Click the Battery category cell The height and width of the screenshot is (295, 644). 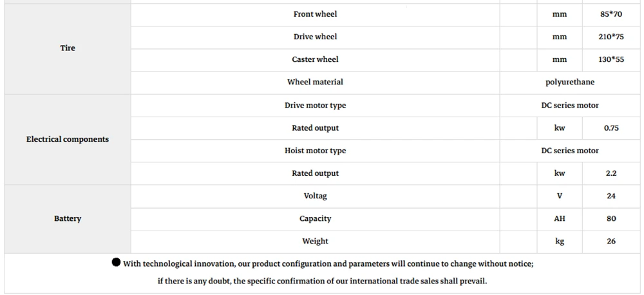coord(68,219)
